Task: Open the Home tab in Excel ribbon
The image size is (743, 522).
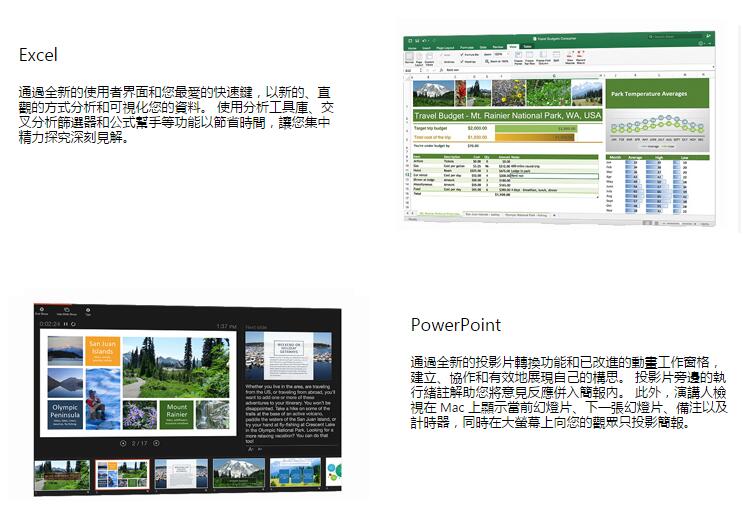Action: point(412,48)
